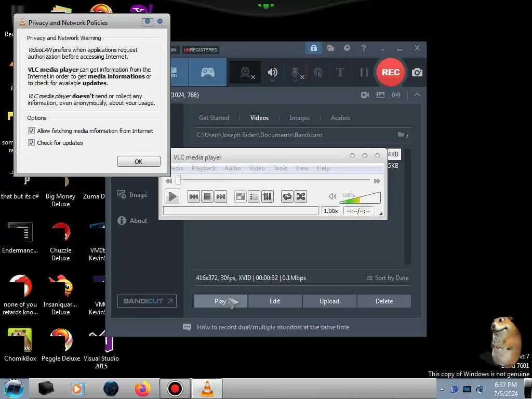Toggle Check for updates checkbox

31,142
